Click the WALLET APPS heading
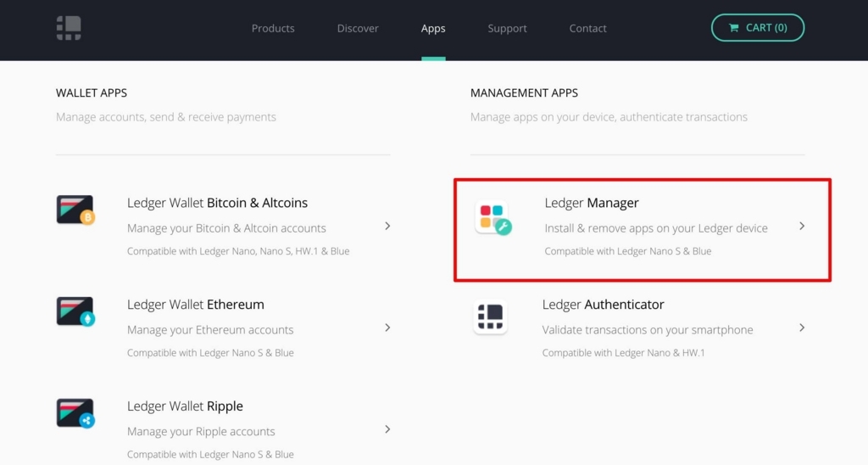 (92, 93)
